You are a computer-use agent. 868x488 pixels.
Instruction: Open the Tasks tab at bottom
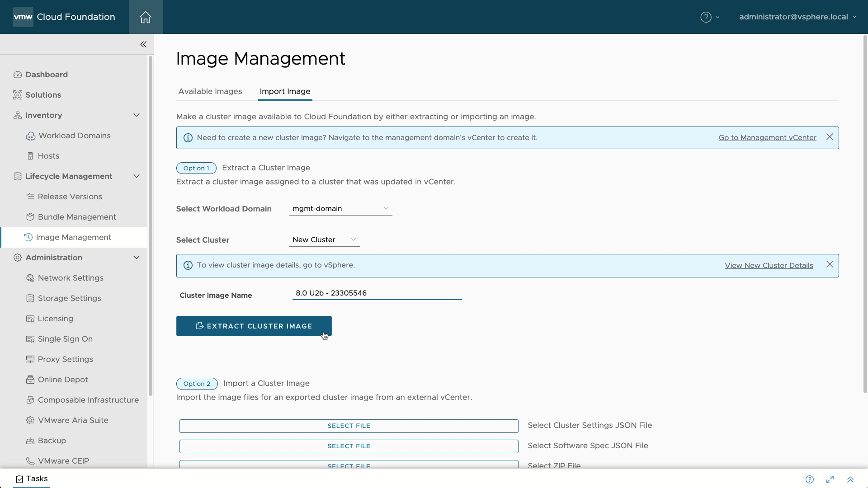[x=32, y=479]
